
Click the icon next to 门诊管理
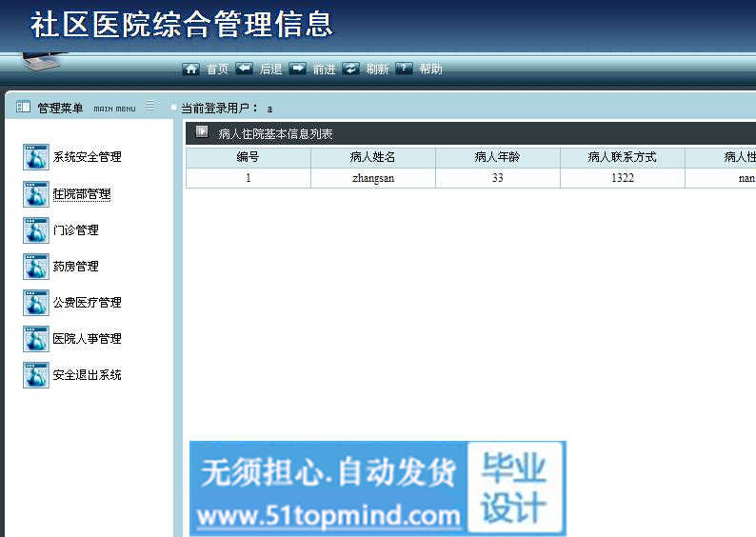36,230
